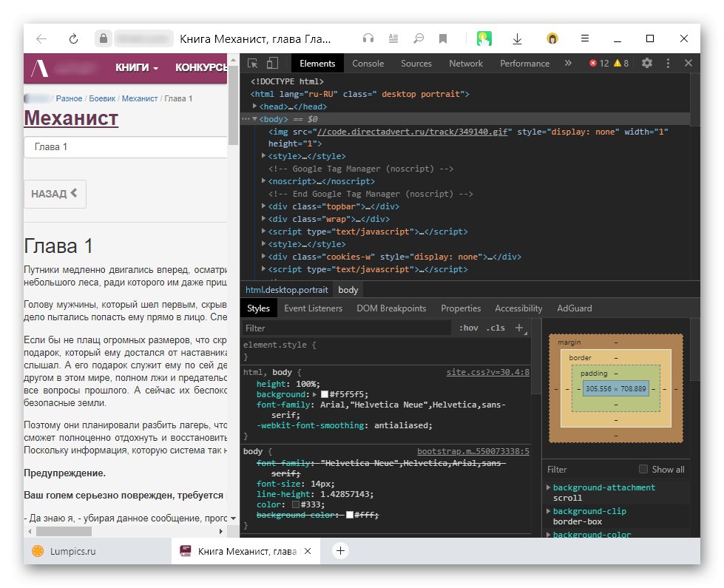Open the Event Listeners tab
This screenshot has width=724, height=588.
coord(313,308)
